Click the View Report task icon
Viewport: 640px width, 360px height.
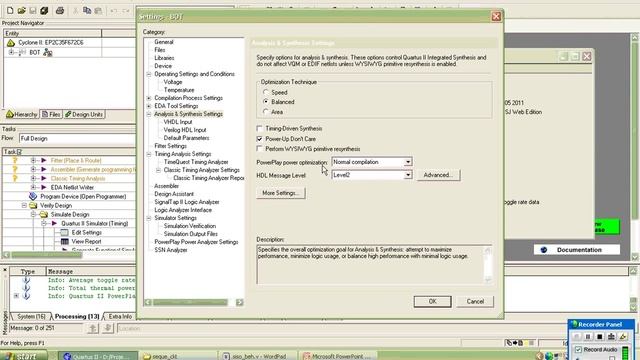(x=64, y=241)
